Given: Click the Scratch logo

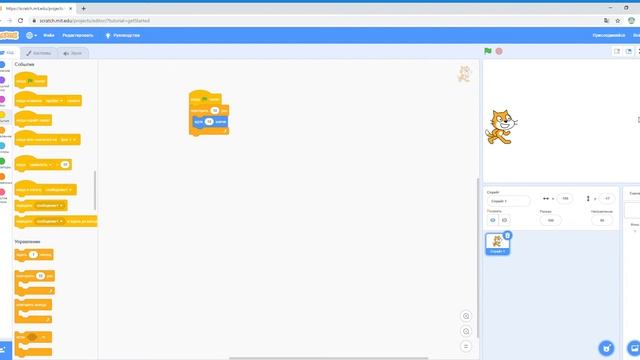Looking at the screenshot, I should (x=9, y=36).
